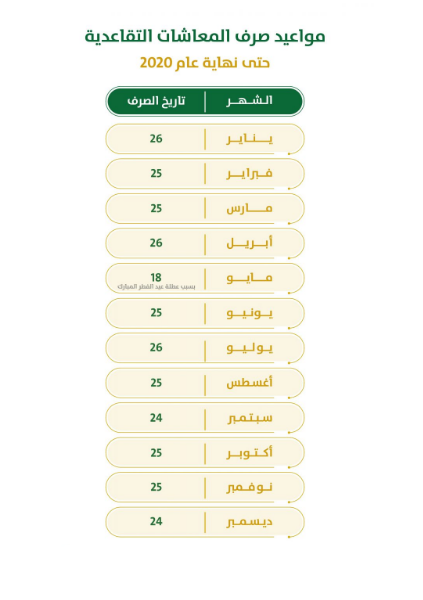The width and height of the screenshot is (423, 600).
Task: Select the ديسمبر month label
Action: pyautogui.click(x=249, y=522)
